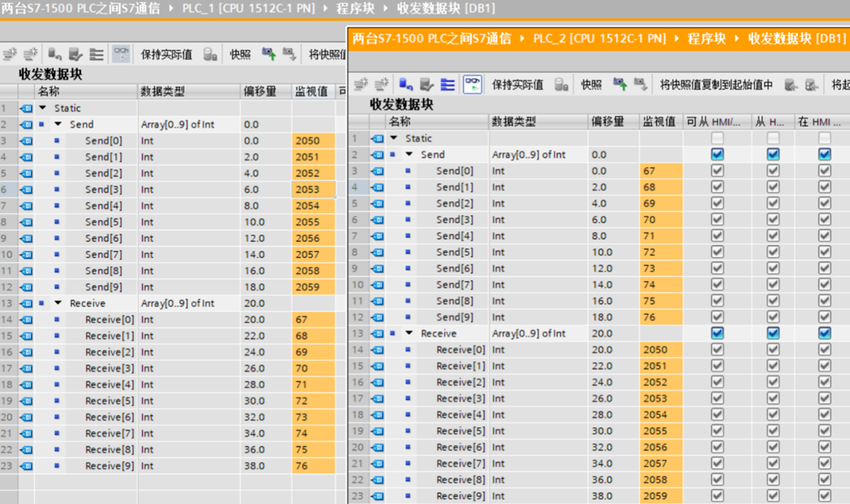Click the expand-all rows list icon in PLC_1 toolbar
The image size is (850, 504).
pyautogui.click(x=96, y=54)
